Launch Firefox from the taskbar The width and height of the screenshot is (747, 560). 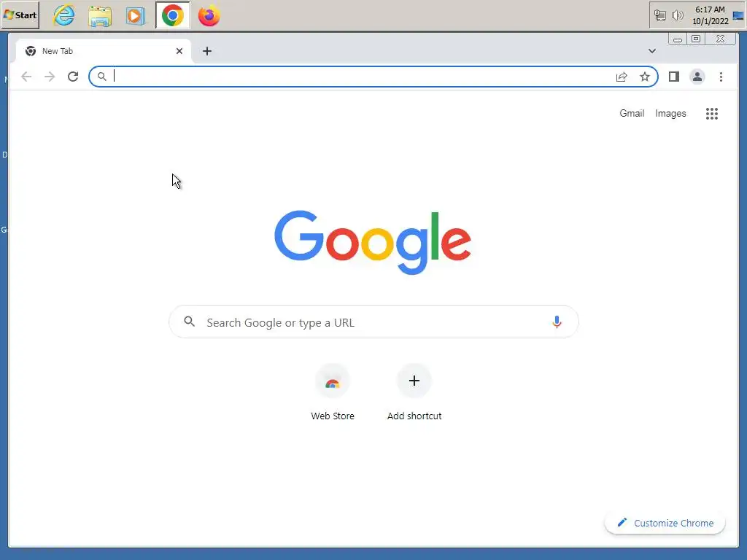(x=209, y=16)
